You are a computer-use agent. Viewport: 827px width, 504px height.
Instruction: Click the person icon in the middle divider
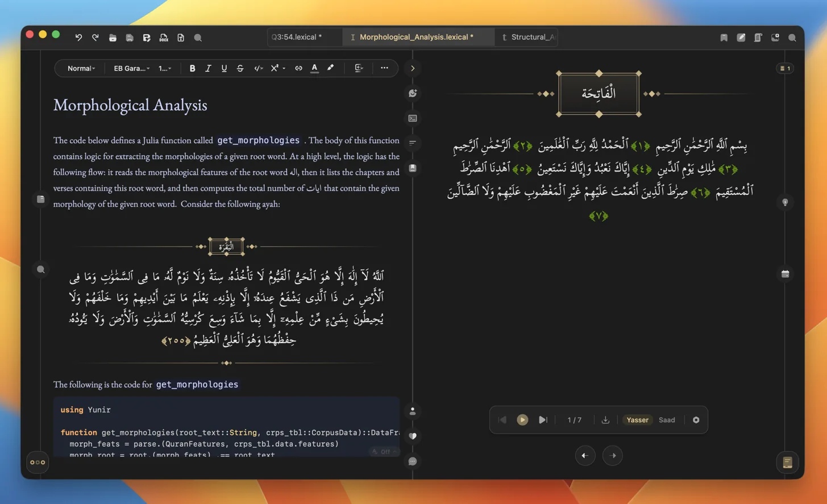[413, 411]
